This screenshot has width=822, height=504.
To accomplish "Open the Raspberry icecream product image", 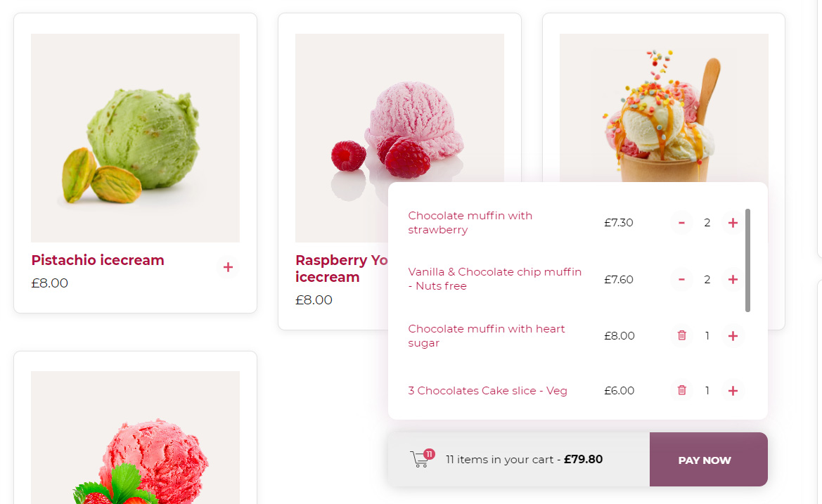I will pos(399,108).
